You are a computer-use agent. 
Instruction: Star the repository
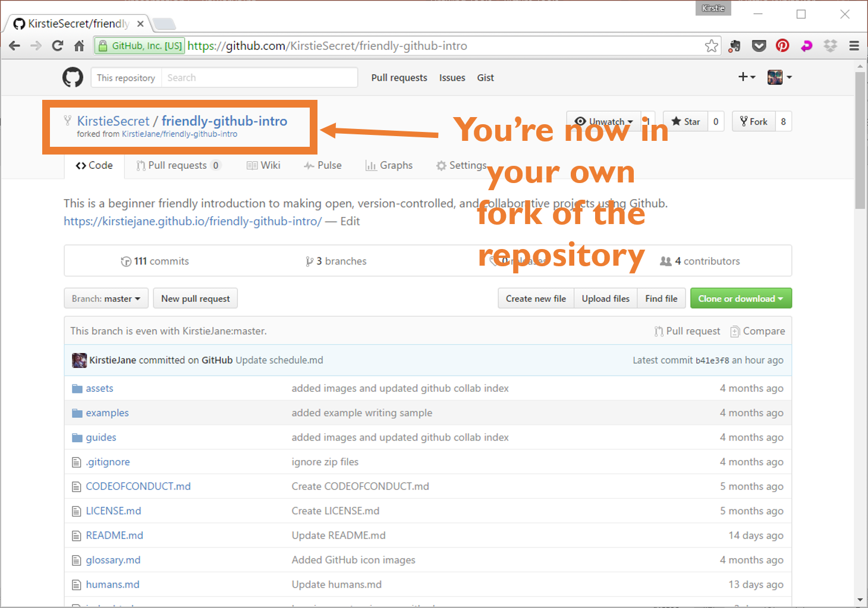pos(685,121)
